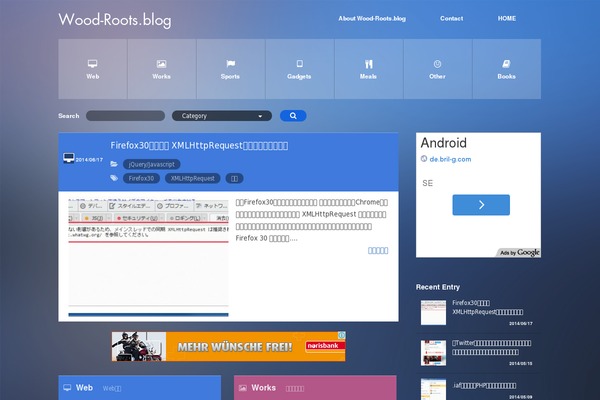Click the Ads by Google label
Viewport: 600px width, 400px height.
coord(519,252)
